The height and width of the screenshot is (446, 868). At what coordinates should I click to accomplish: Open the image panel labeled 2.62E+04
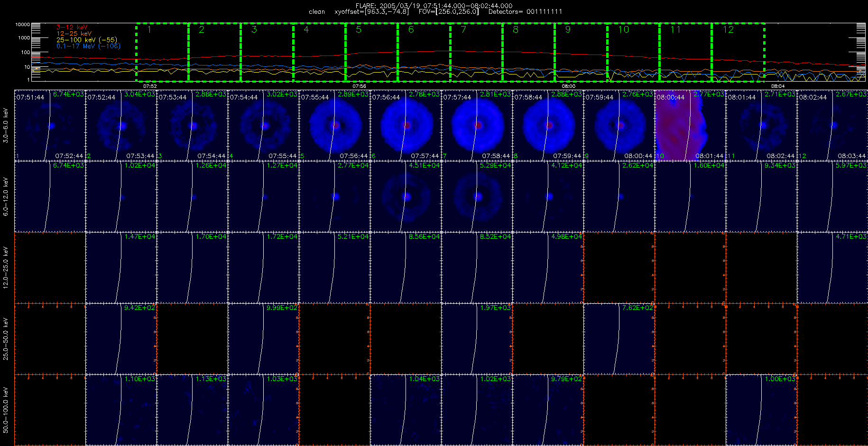point(619,196)
